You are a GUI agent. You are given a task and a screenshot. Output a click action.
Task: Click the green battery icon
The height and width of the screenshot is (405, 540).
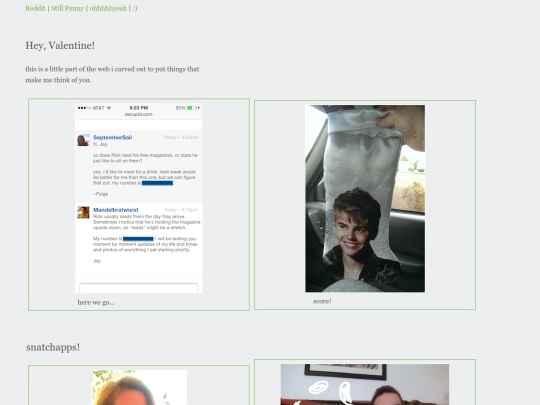191,108
